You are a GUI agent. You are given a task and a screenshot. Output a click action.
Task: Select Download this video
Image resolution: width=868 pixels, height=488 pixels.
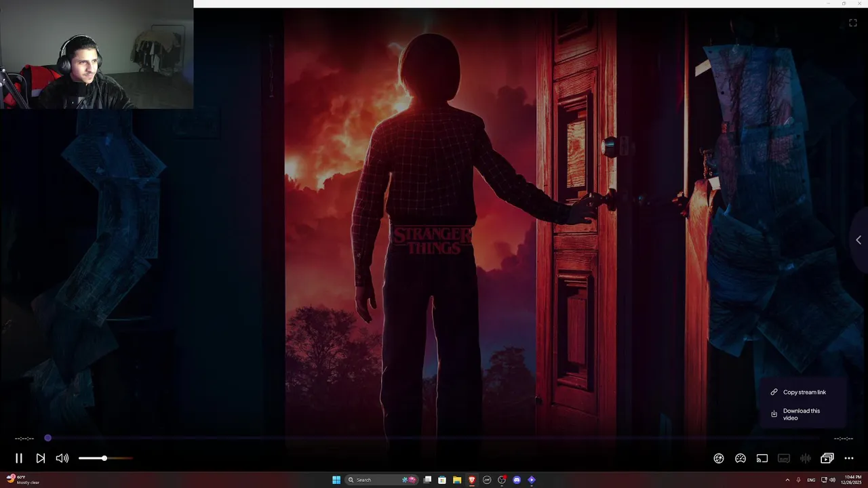tap(802, 414)
